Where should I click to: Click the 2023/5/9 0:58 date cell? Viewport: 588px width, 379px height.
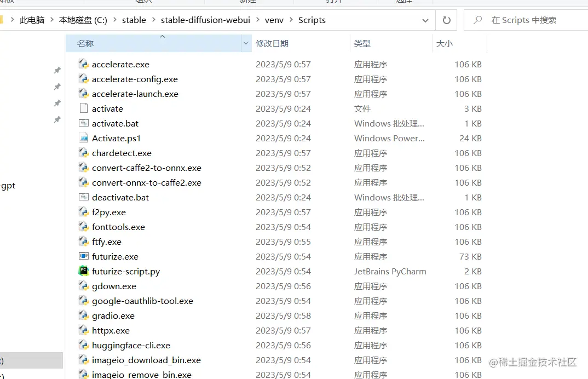tap(283, 316)
